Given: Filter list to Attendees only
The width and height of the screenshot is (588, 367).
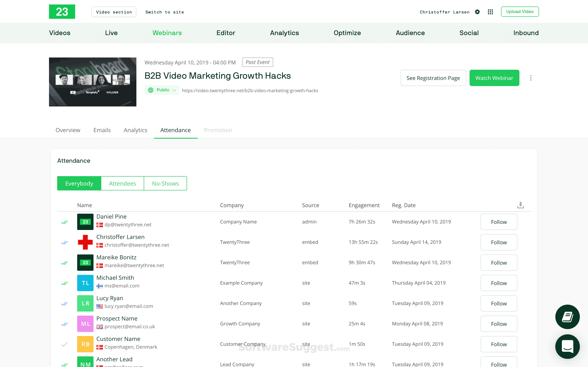Looking at the screenshot, I should pos(122,183).
